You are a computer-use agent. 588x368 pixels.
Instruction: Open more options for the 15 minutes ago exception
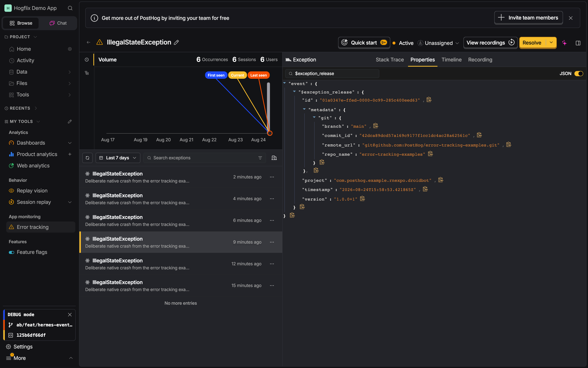tap(272, 286)
